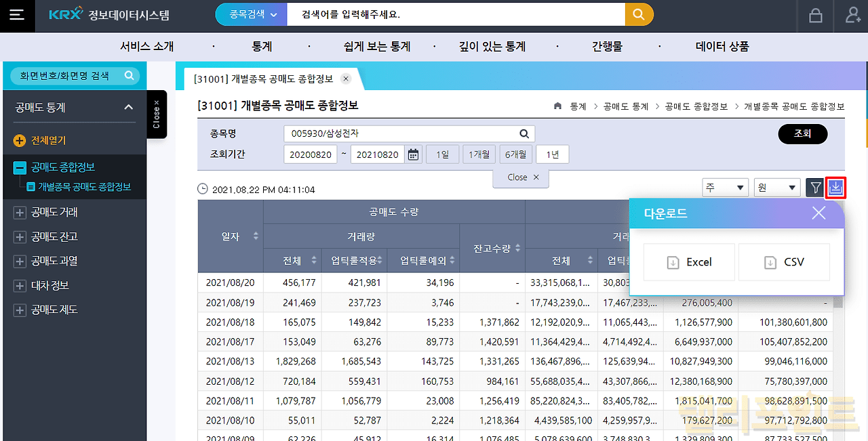Click the start date field 20200820
Viewport: 868px width, 441px height.
(x=311, y=154)
